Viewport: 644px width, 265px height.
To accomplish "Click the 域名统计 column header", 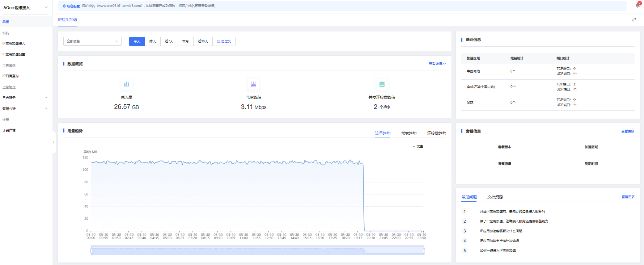I will 517,58.
